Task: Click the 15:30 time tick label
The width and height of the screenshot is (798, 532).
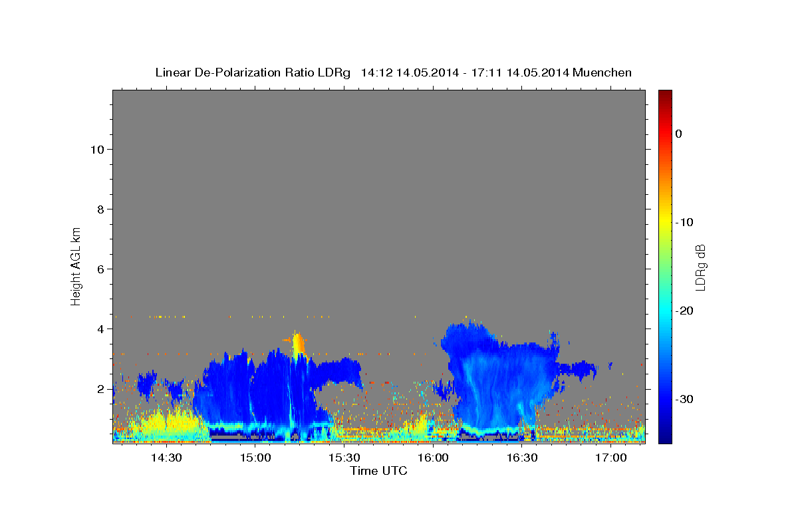Action: [344, 458]
